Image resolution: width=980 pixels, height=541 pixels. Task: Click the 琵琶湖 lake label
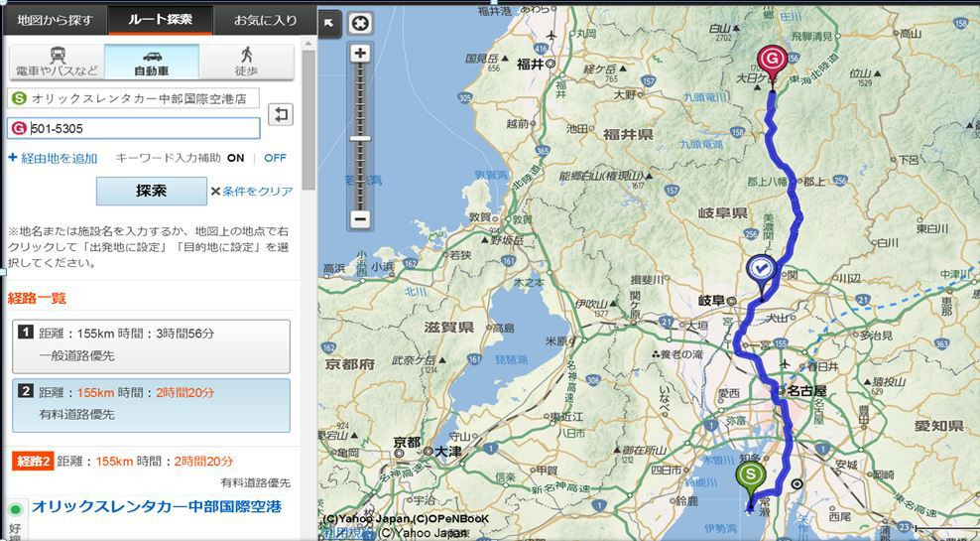click(x=511, y=359)
